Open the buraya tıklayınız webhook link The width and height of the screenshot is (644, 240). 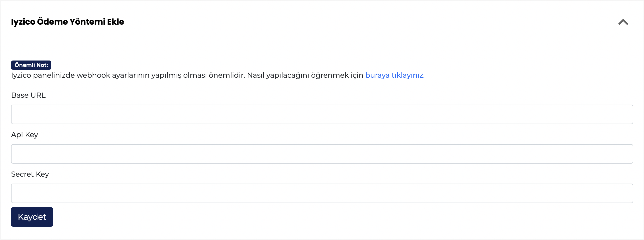coord(395,75)
